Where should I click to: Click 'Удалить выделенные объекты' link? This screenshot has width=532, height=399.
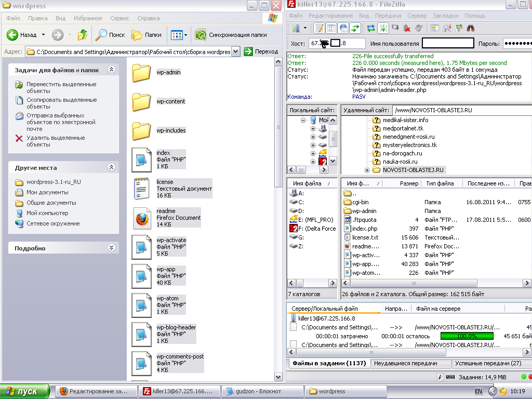coord(56,141)
